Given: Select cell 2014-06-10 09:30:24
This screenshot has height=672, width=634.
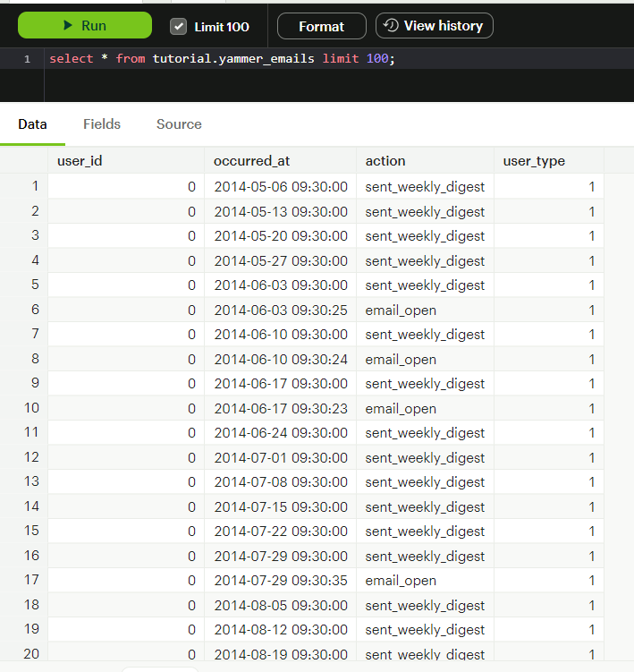Looking at the screenshot, I should tap(281, 360).
